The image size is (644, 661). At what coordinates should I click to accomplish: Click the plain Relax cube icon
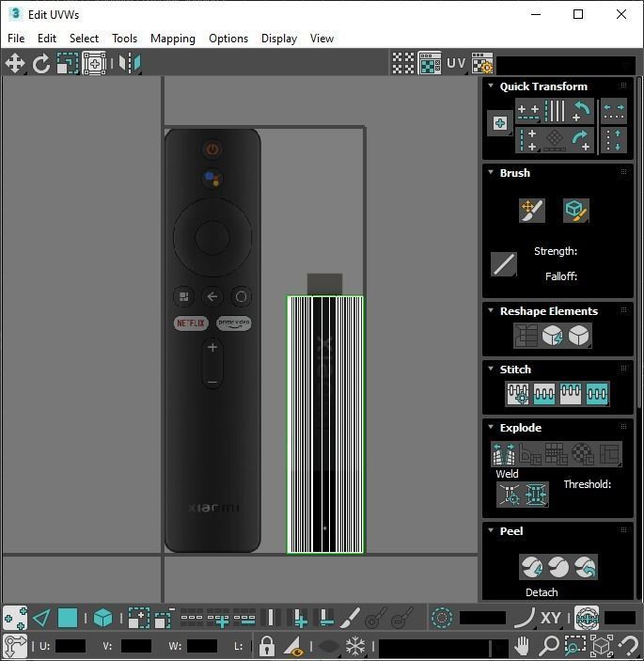579,336
